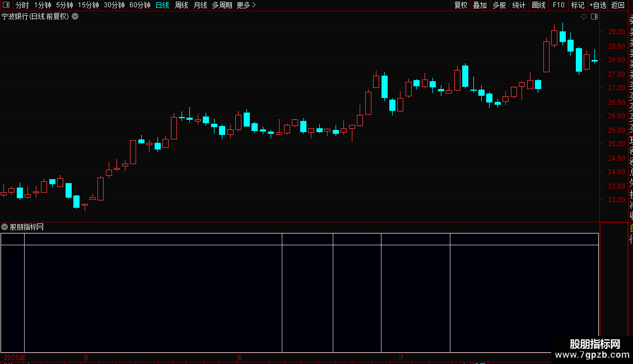633x364 pixels.
Task: Switch to 分时 intraday view
Action: (22, 5)
